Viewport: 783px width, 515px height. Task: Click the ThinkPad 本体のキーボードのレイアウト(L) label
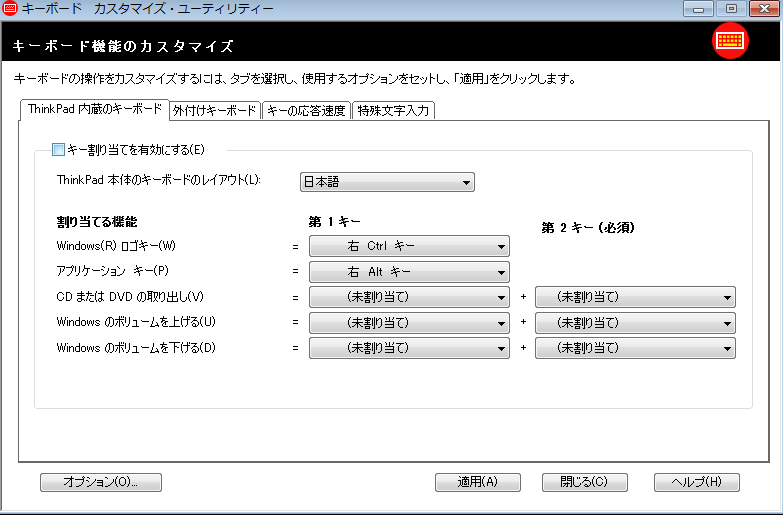(159, 180)
